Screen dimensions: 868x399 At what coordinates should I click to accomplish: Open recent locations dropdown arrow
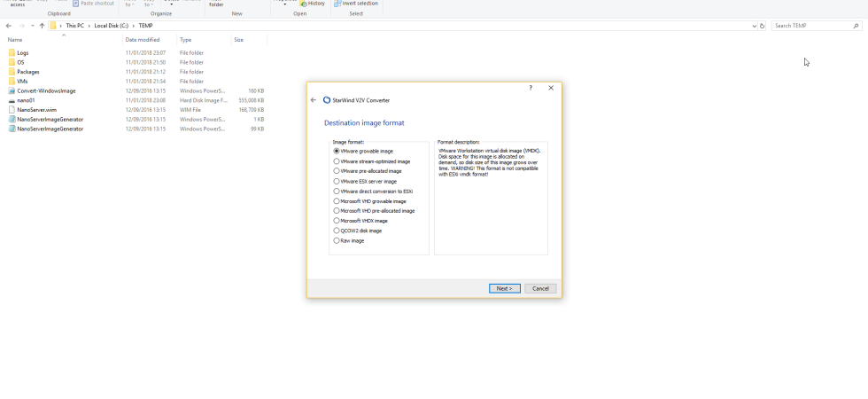coord(33,26)
